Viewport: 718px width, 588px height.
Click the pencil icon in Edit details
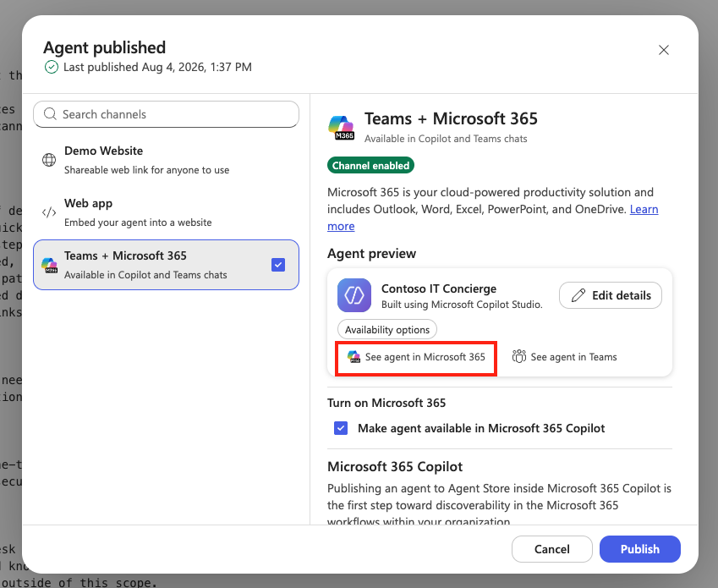pos(578,295)
